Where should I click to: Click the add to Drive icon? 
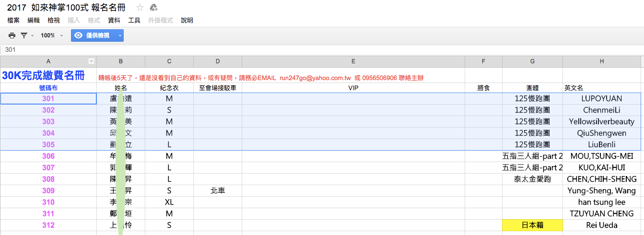(153, 8)
